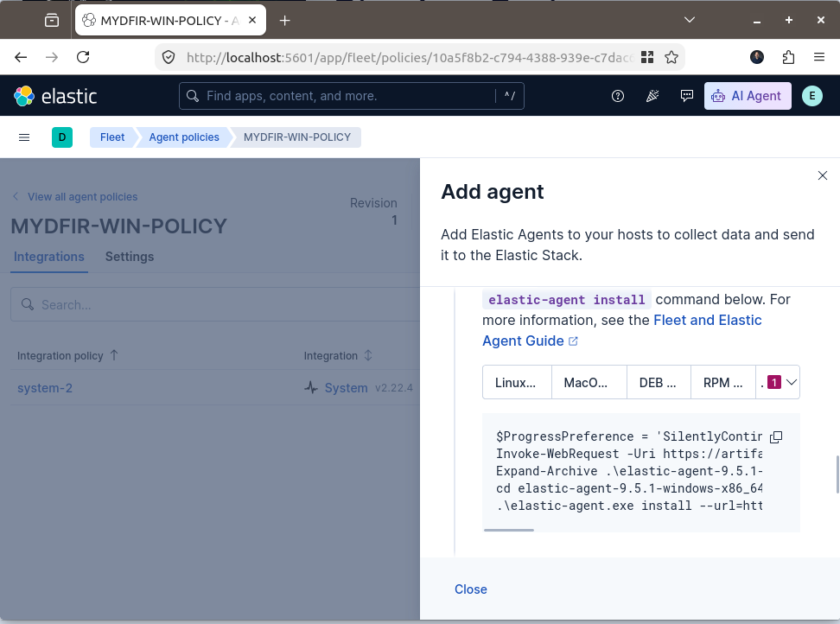The width and height of the screenshot is (840, 624).
Task: Open the Help menu icon
Action: click(x=618, y=96)
